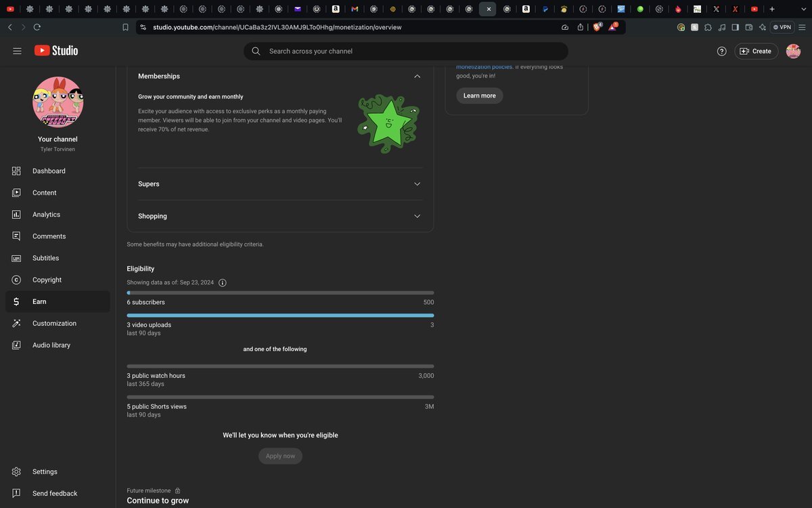Screen dimensions: 812x508
Task: Open the Analytics section icon
Action: pos(16,215)
